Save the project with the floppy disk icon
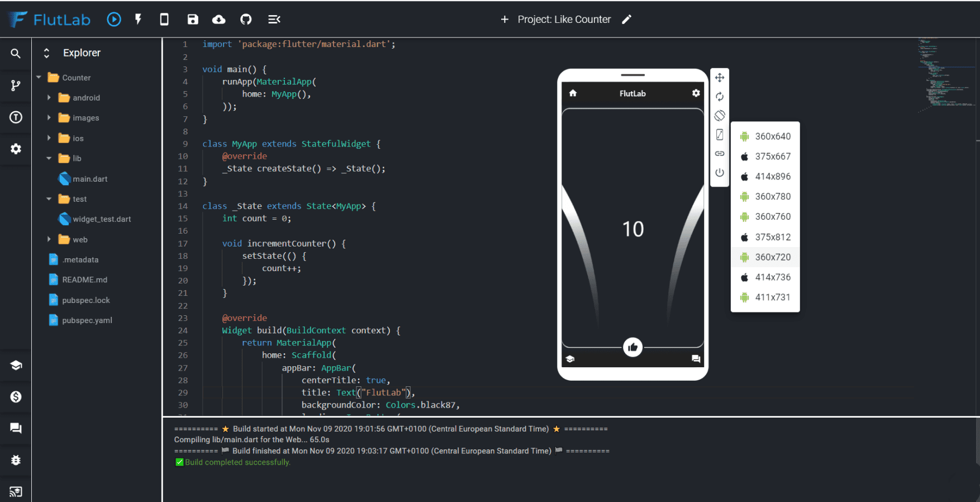Image resolution: width=980 pixels, height=502 pixels. pyautogui.click(x=193, y=20)
